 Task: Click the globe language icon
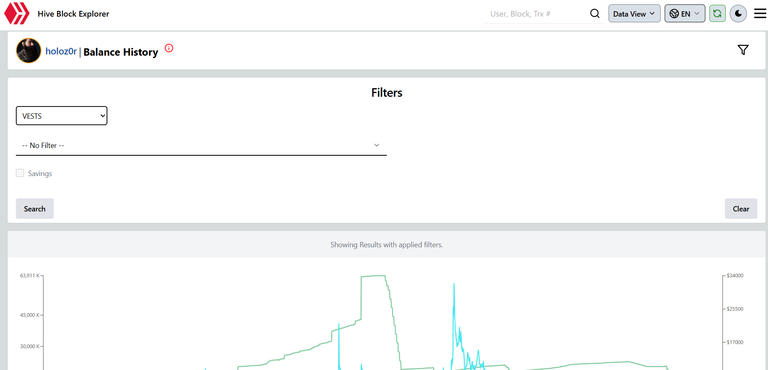pos(674,14)
